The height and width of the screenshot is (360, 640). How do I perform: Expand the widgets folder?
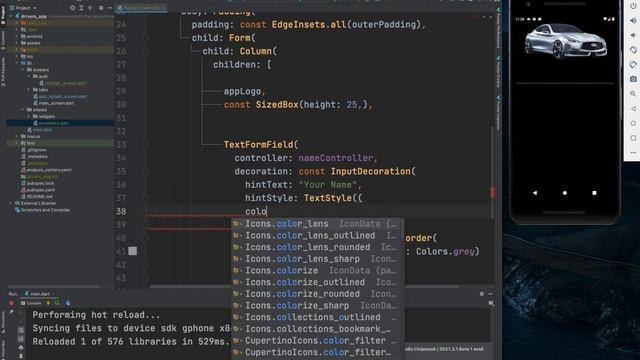[29, 116]
